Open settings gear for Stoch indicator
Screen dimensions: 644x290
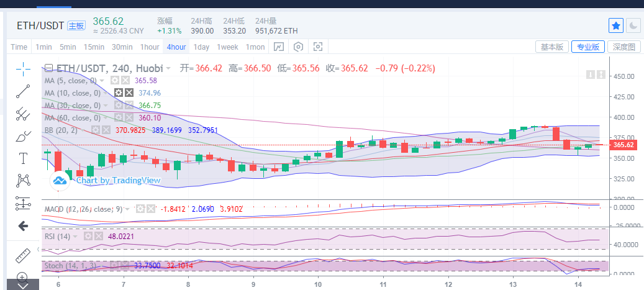pos(114,265)
